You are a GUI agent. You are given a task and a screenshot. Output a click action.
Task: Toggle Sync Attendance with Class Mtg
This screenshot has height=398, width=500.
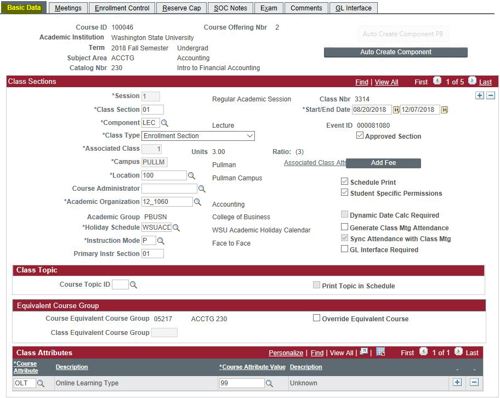pyautogui.click(x=344, y=238)
